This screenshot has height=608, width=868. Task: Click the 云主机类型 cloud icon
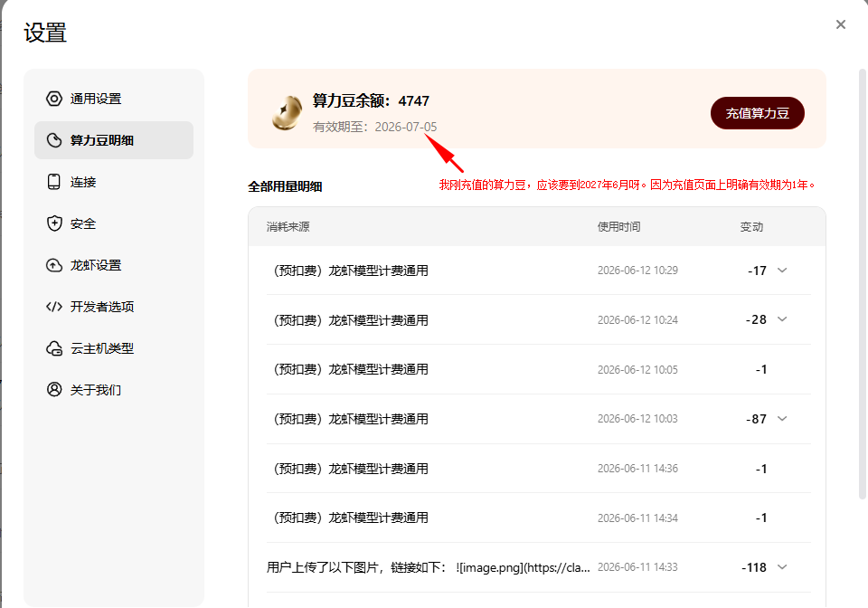click(54, 348)
